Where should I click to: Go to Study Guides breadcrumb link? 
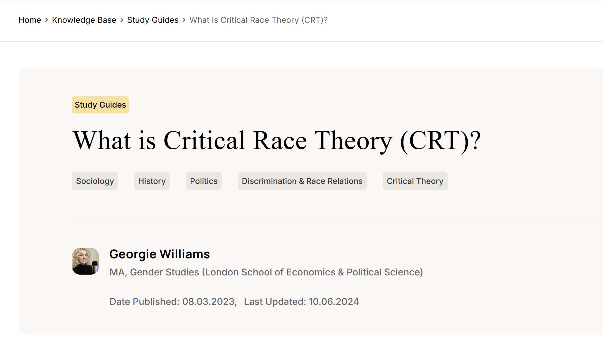[x=153, y=20]
